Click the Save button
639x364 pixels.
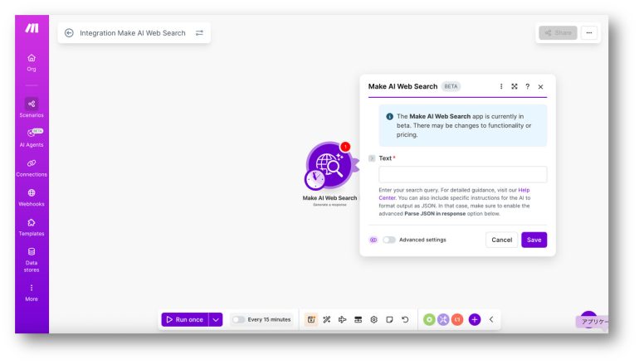(x=534, y=240)
